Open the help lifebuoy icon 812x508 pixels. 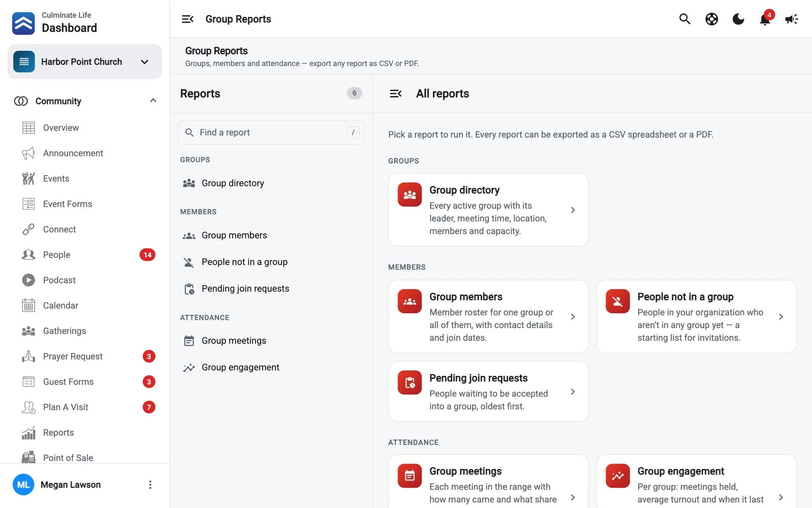[x=712, y=19]
